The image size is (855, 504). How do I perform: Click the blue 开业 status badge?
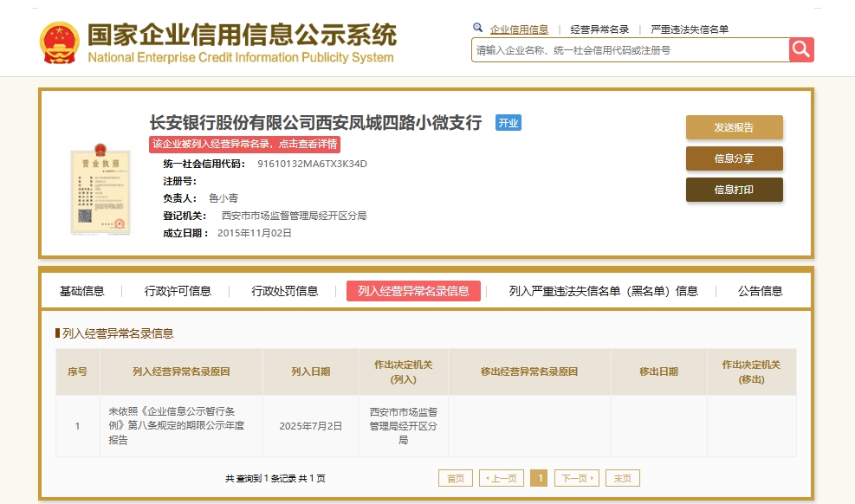pyautogui.click(x=508, y=123)
